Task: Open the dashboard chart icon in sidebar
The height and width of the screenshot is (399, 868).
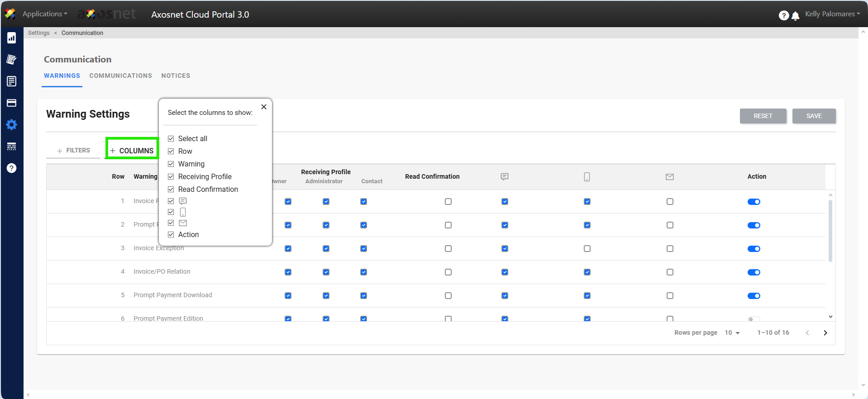Action: (12, 38)
